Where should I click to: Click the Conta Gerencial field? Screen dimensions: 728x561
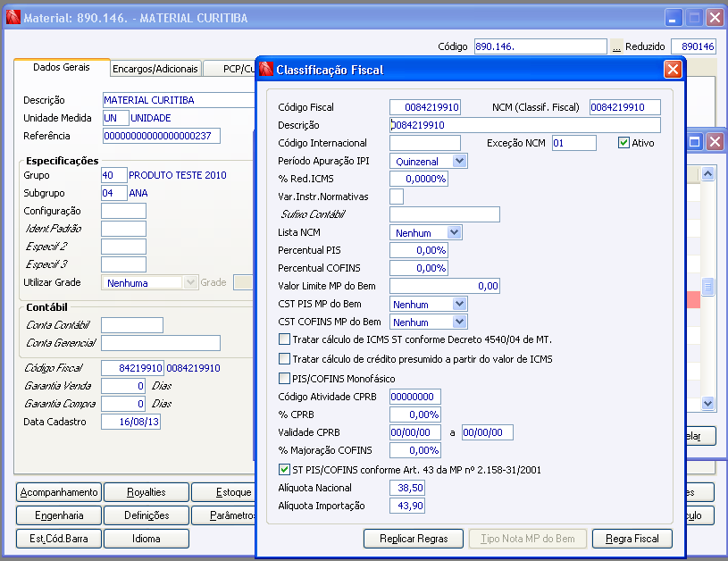(x=161, y=343)
